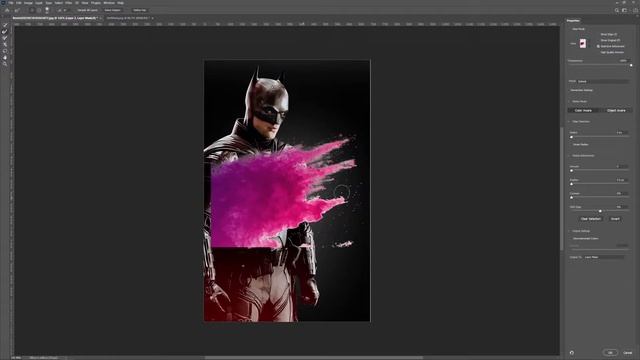Click the OK button
640x360 pixels.
(x=610, y=353)
